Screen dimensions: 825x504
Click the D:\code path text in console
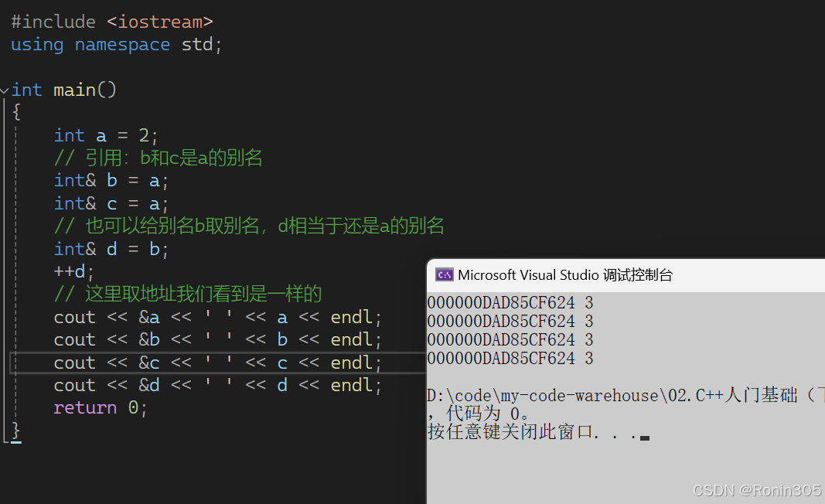pos(625,395)
